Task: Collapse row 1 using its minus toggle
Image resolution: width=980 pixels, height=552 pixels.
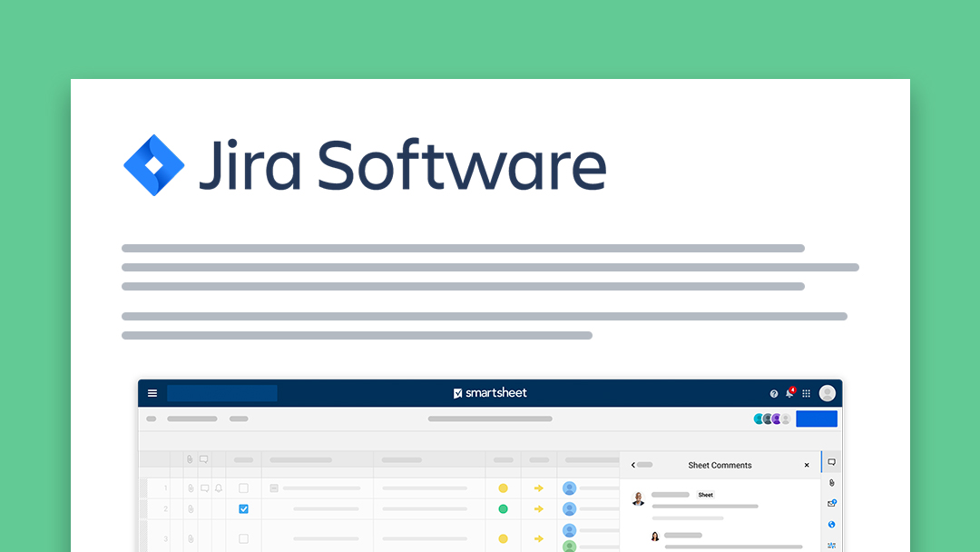Action: (x=274, y=488)
